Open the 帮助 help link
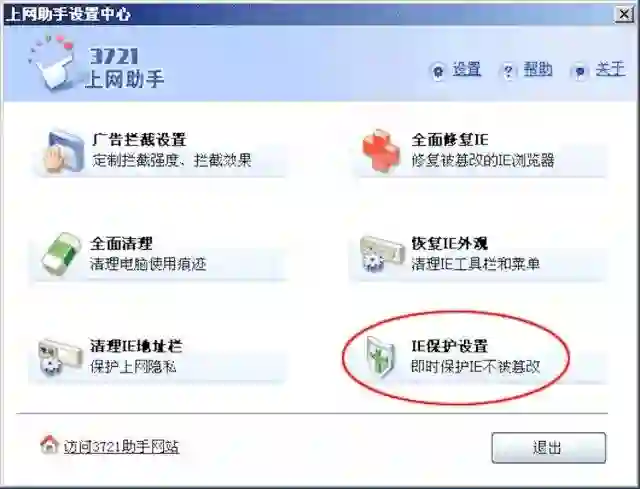 (538, 69)
